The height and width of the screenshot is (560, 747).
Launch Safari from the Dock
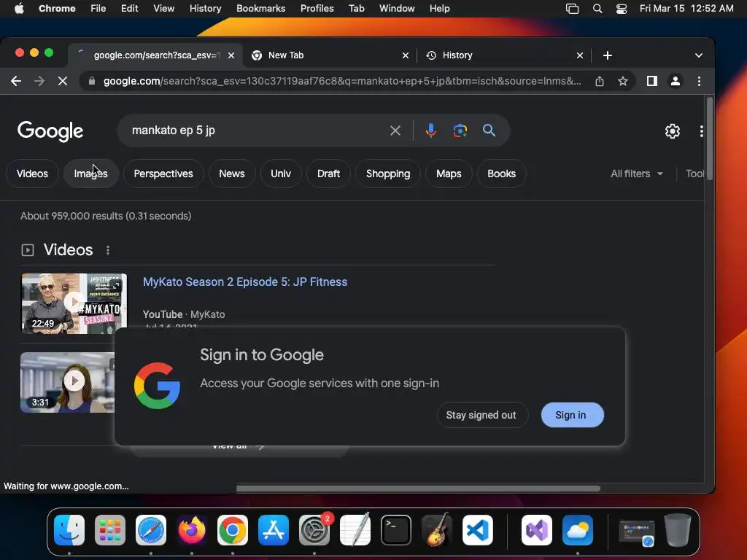(151, 530)
